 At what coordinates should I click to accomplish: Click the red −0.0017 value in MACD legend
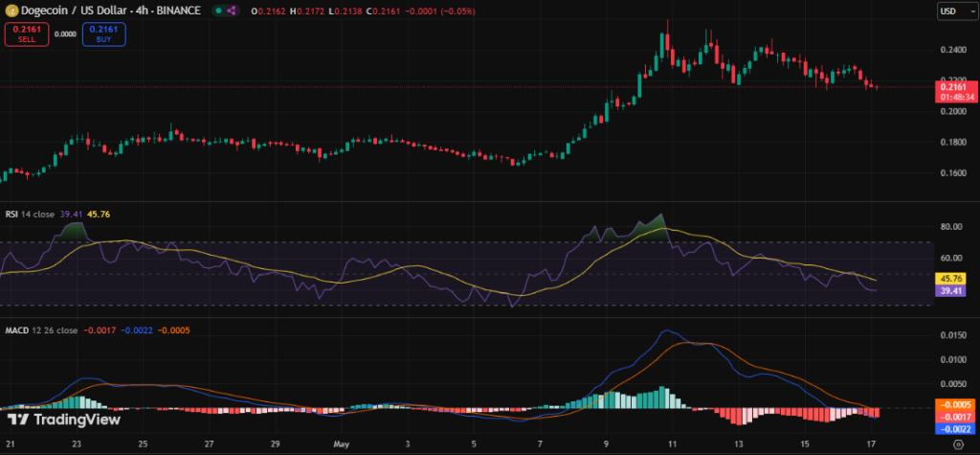[99, 330]
